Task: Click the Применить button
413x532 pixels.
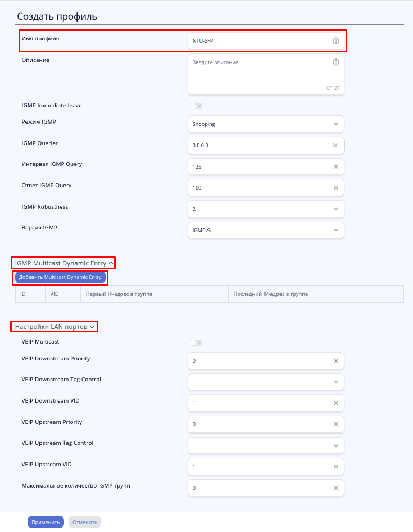Action: pos(46,522)
